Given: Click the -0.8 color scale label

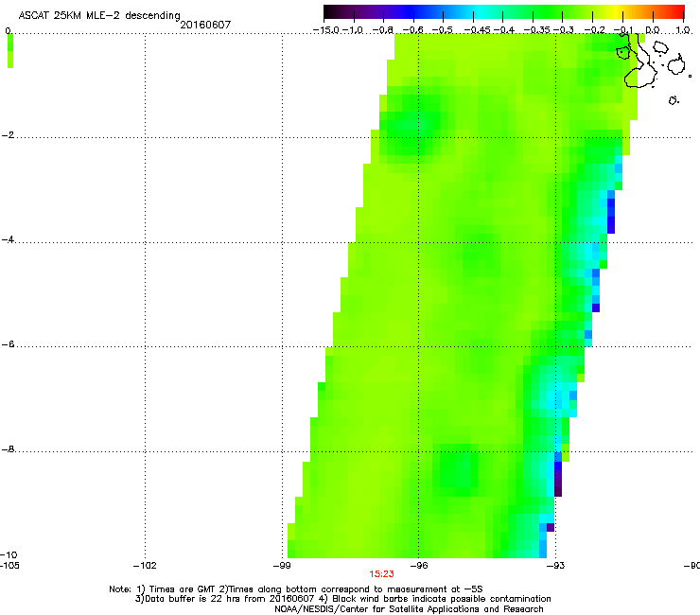Looking at the screenshot, I should 383,30.
